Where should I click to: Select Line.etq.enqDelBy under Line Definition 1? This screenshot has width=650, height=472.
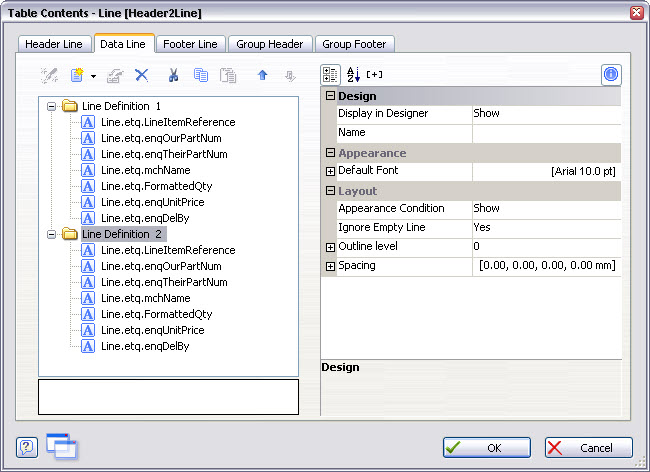pos(145,218)
